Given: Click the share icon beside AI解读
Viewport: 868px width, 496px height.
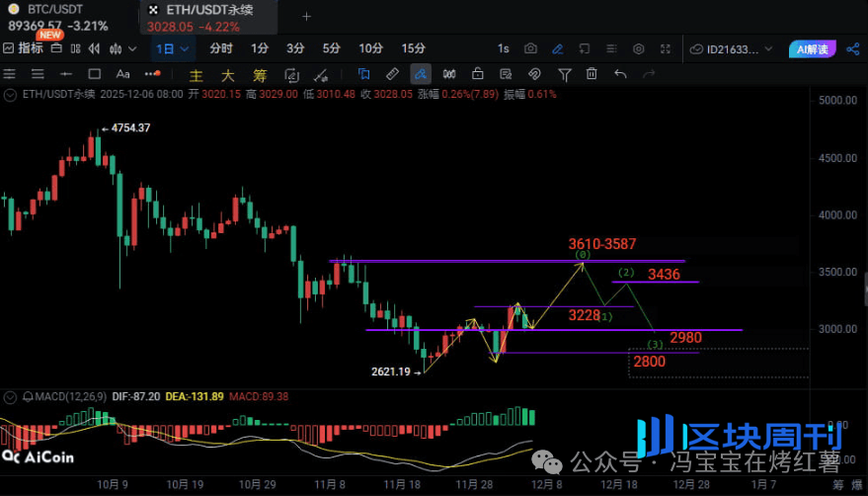Looking at the screenshot, I should pyautogui.click(x=853, y=48).
